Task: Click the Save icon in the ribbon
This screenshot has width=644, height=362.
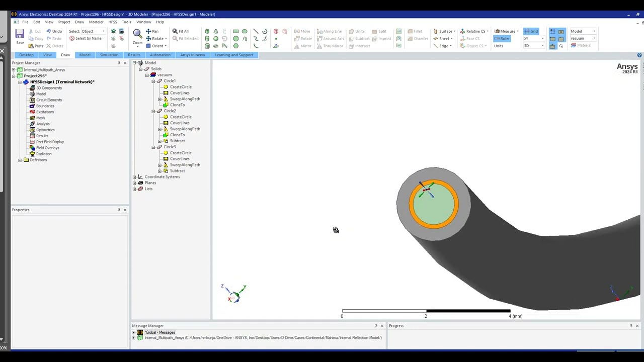Action: (20, 37)
